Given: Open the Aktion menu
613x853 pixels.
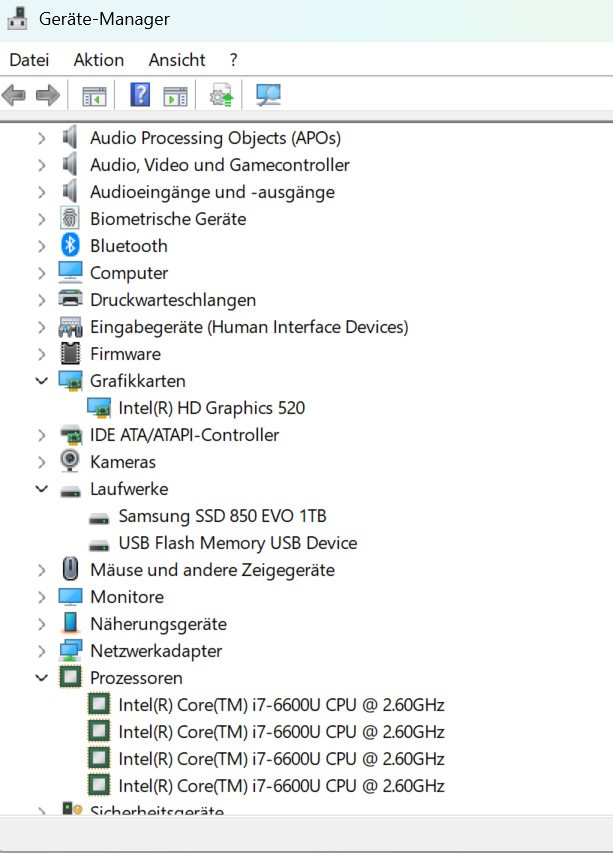Looking at the screenshot, I should 99,59.
